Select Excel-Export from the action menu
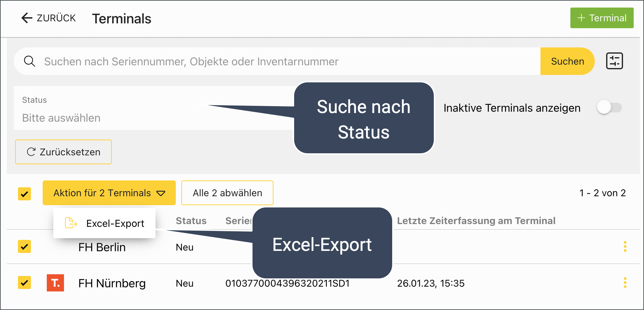 click(115, 223)
